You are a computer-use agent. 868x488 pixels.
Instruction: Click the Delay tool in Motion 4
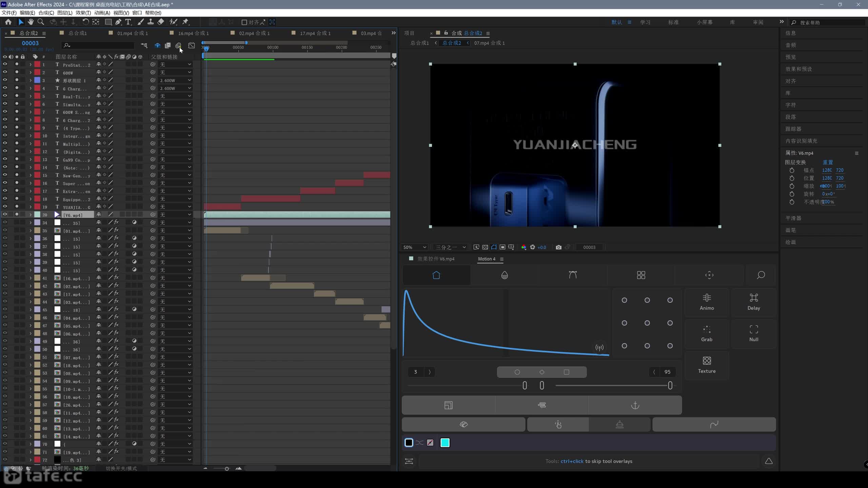click(x=753, y=302)
